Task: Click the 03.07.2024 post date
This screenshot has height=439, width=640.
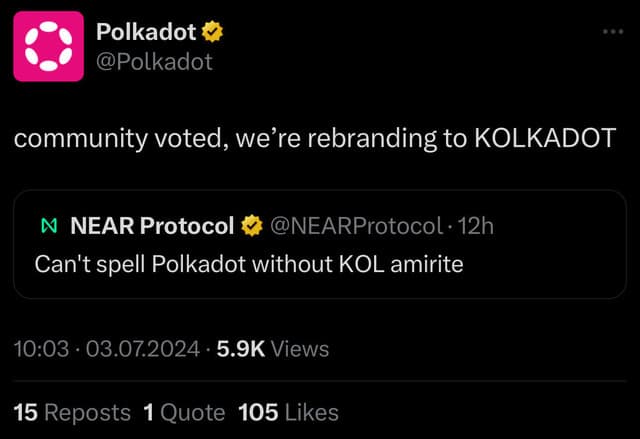Action: pos(143,349)
